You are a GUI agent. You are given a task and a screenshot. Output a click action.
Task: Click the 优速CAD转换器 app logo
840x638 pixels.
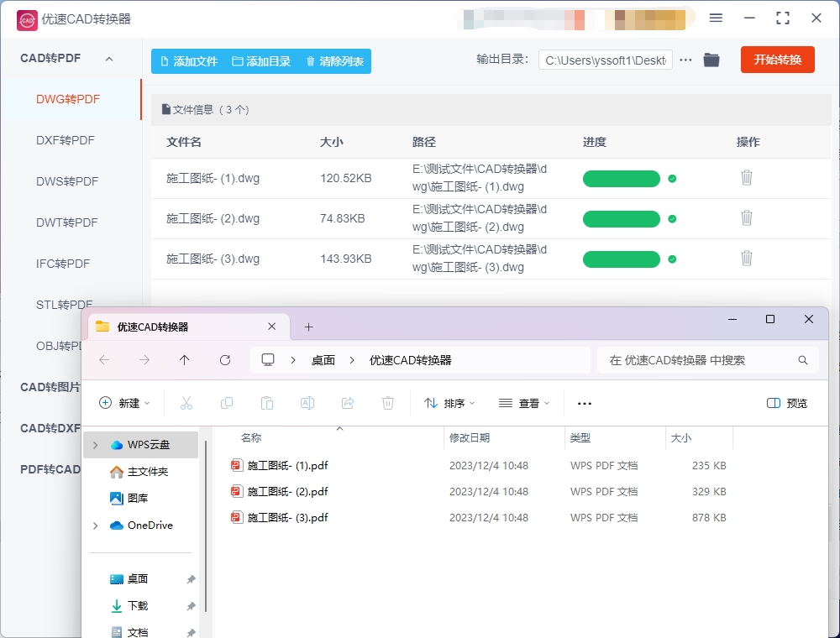(x=28, y=20)
